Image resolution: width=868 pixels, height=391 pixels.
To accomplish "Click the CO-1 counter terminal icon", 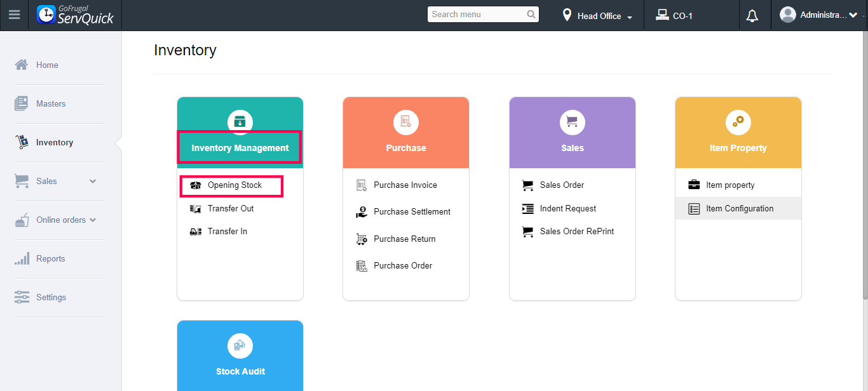I will click(x=662, y=15).
